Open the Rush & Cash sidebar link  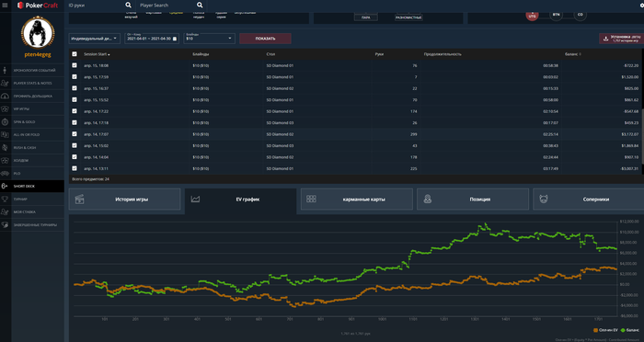25,147
